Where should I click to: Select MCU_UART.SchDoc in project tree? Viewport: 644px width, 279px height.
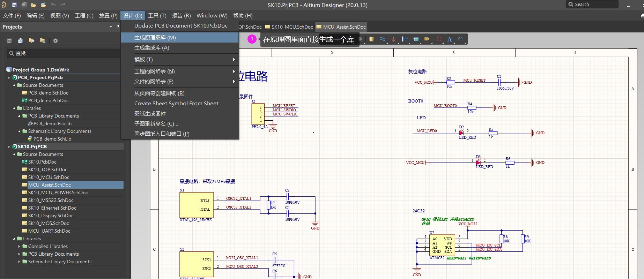(49, 231)
